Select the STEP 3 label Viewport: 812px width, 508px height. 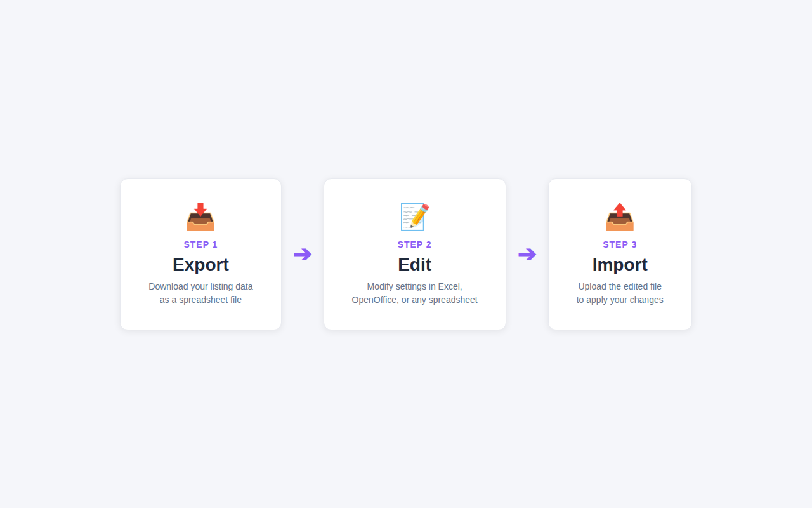click(620, 244)
